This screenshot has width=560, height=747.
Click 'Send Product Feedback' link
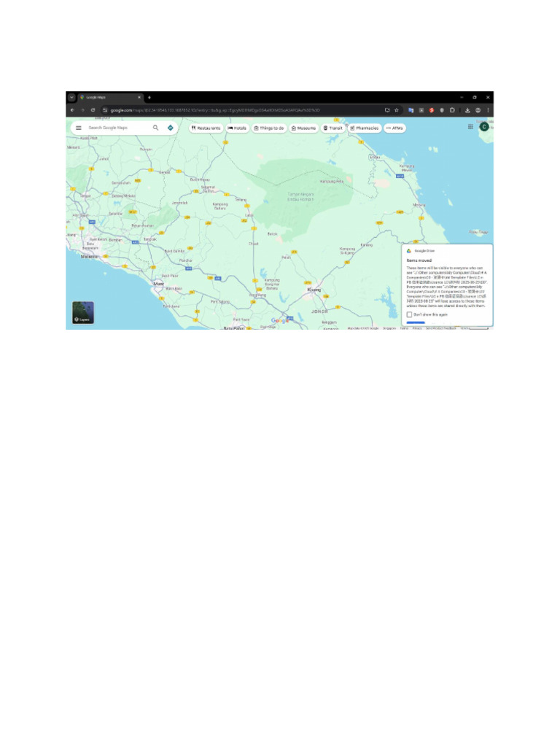(441, 328)
